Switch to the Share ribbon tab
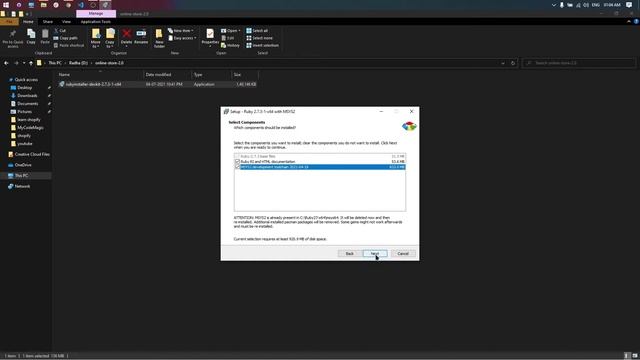Image resolution: width=640 pixels, height=360 pixels. [48, 22]
